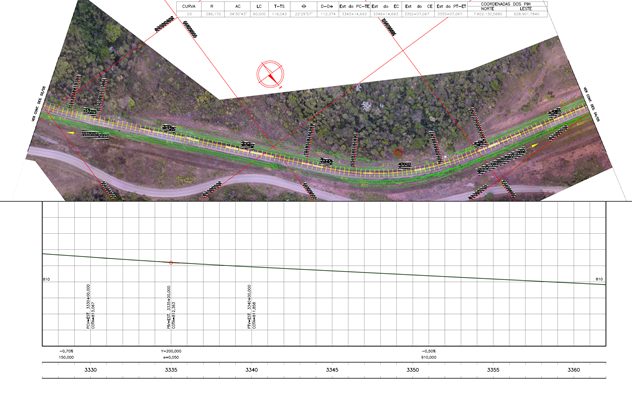This screenshot has width=632, height=402.
Task: Click station label 3360 on the axis
Action: pyautogui.click(x=574, y=370)
